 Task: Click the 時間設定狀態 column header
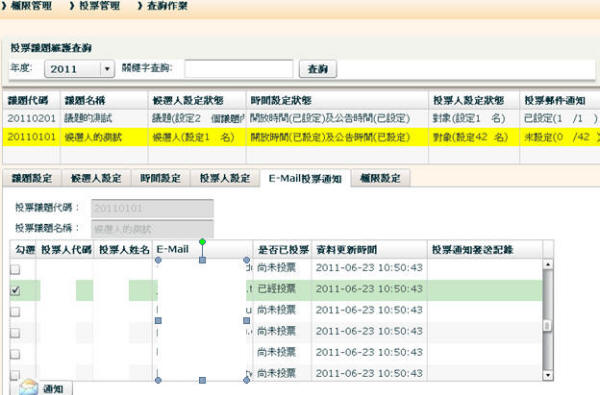tap(337, 100)
